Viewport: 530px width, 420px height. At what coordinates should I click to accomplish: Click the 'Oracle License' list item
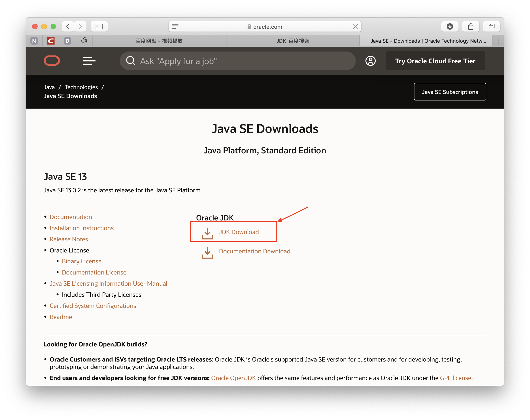tap(69, 250)
